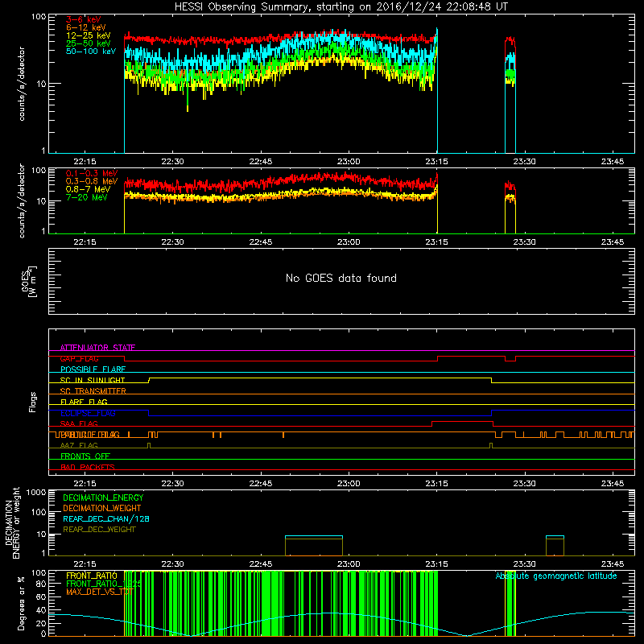
Task: Click the 23:15 time label below Flags plot
Action: (436, 484)
